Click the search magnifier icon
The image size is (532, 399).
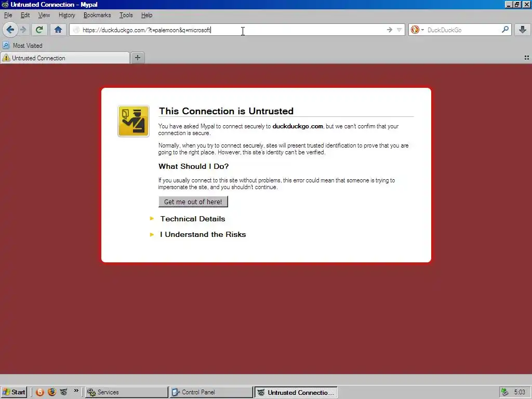tap(505, 30)
